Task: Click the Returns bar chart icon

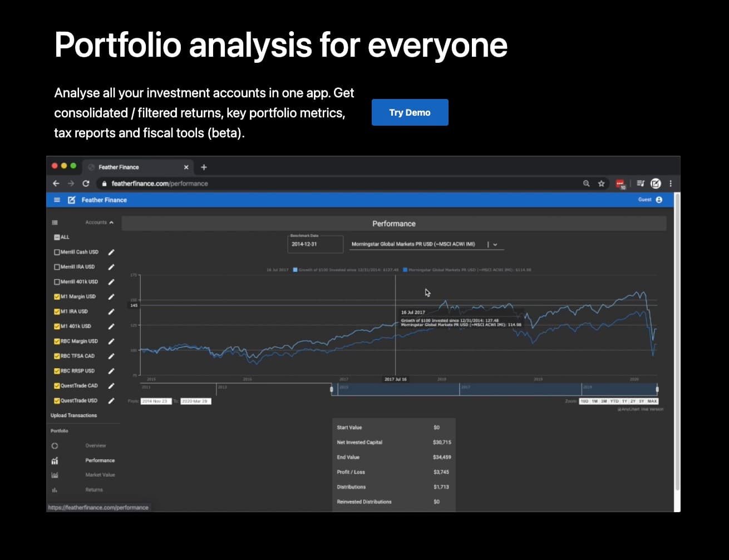Action: point(55,490)
